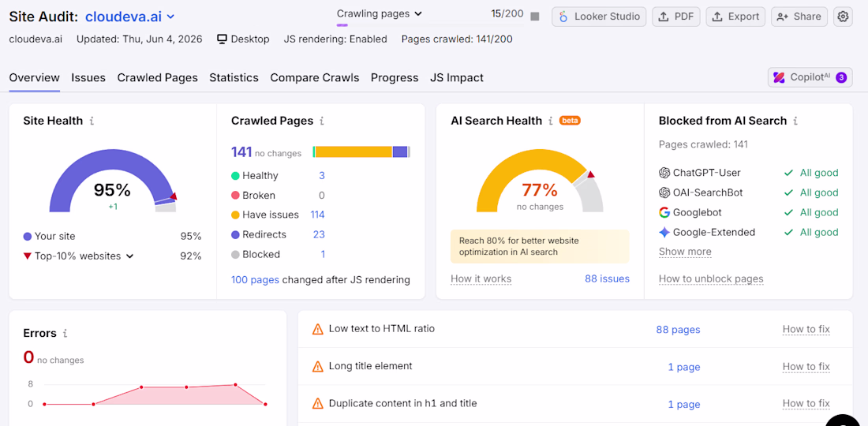The width and height of the screenshot is (868, 426).
Task: Switch to the Overview tab
Action: (x=34, y=78)
